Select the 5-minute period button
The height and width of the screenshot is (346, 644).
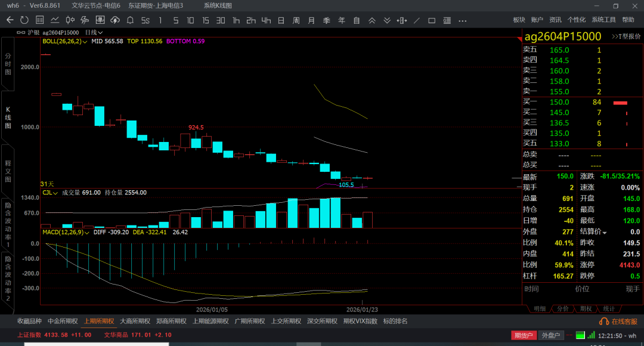tap(175, 20)
